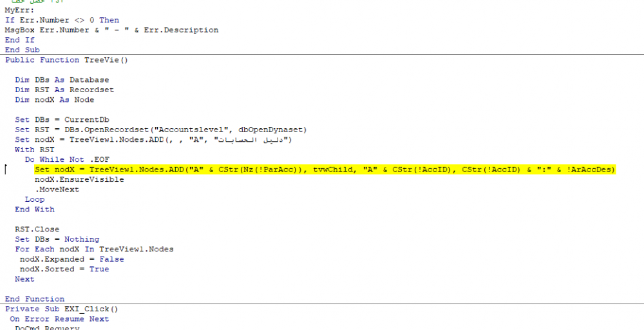Click nodX.Expanded = False statement
This screenshot has width=644, height=330.
[x=72, y=259]
